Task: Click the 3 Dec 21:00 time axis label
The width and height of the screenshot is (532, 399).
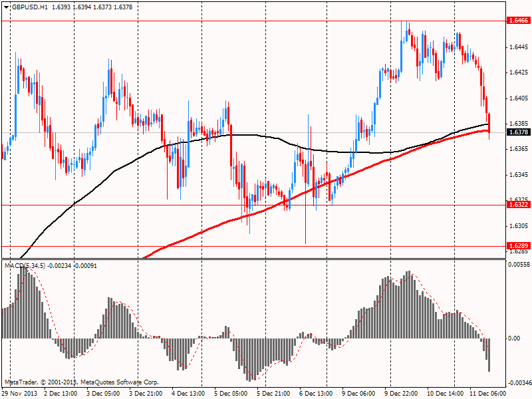Action: pos(146,394)
